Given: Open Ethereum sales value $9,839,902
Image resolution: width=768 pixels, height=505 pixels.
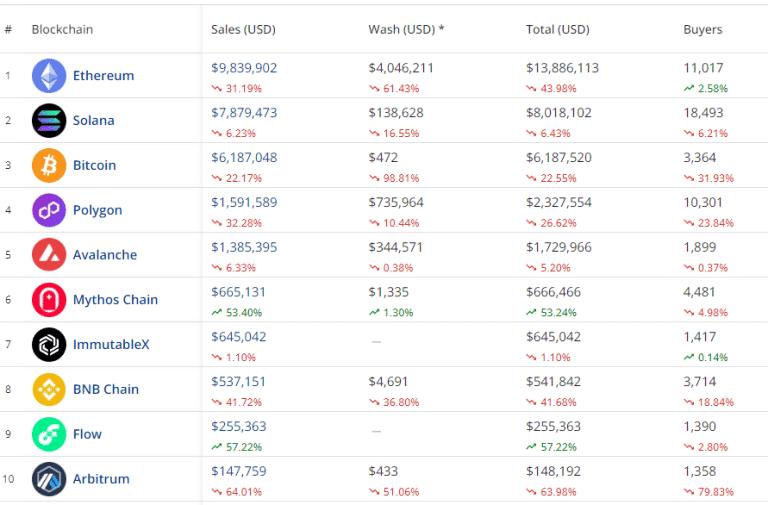Looking at the screenshot, I should click(244, 68).
